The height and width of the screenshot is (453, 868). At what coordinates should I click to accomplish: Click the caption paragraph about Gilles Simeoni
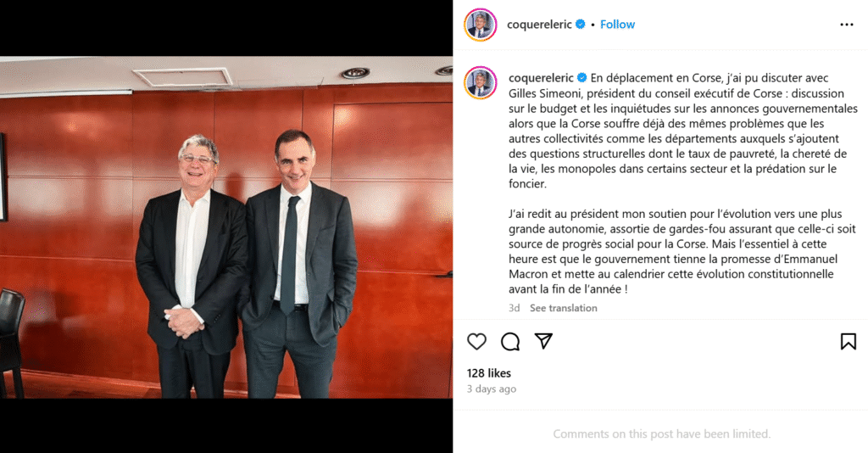coord(682,131)
